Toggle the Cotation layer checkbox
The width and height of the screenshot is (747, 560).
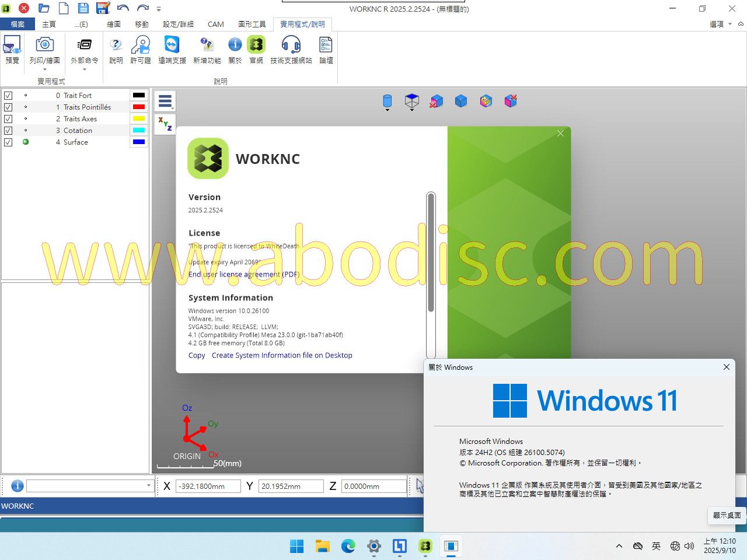(x=8, y=131)
